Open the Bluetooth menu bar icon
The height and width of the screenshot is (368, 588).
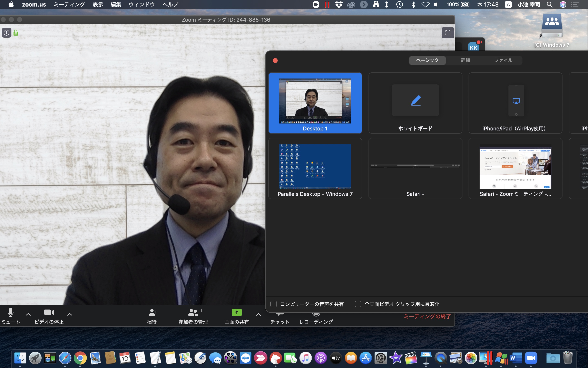point(413,4)
